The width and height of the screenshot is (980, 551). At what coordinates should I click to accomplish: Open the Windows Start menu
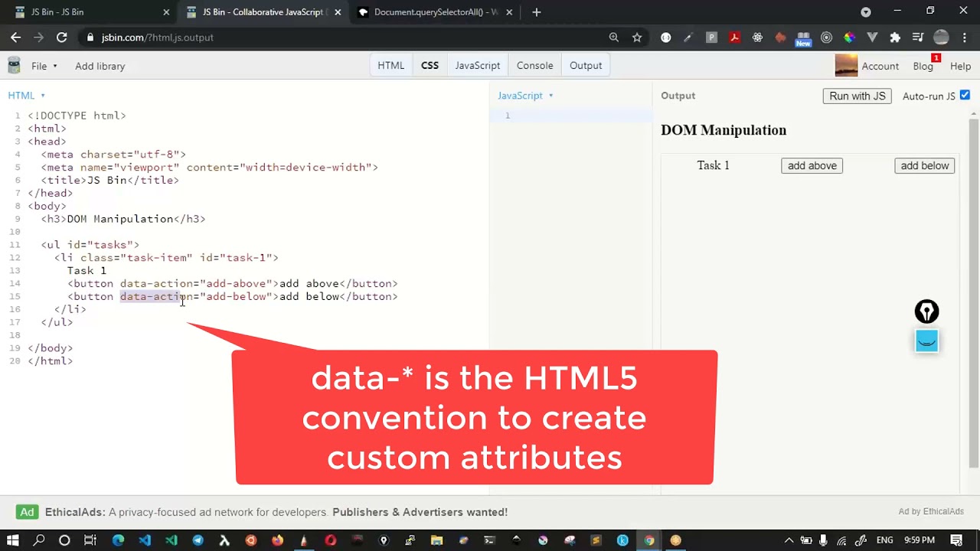coord(12,540)
